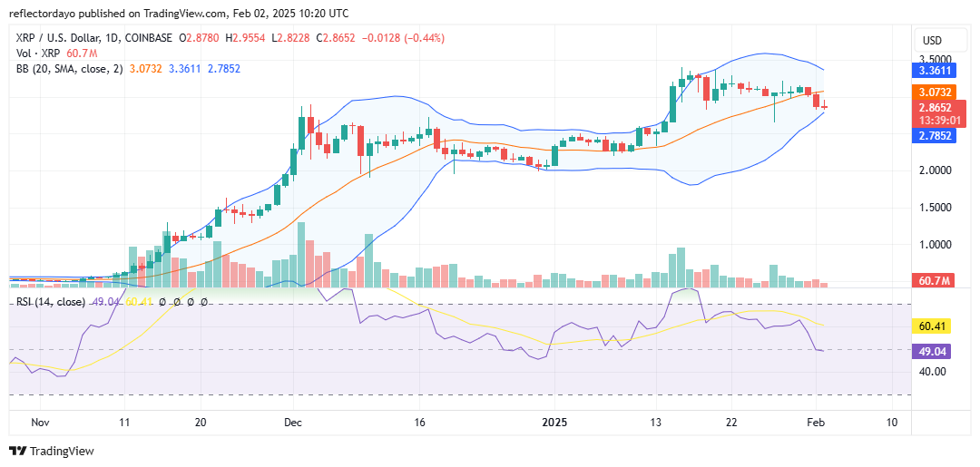Click the RSI (14, close) indicator legend

coord(51,302)
